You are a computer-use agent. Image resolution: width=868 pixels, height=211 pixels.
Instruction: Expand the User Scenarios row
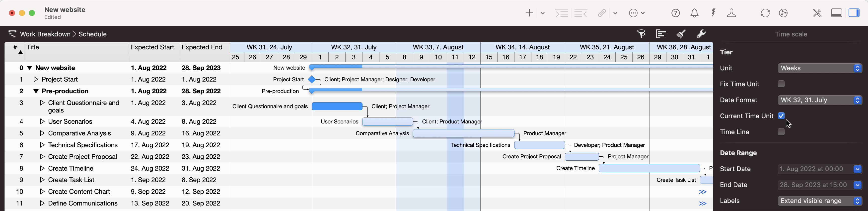point(42,122)
